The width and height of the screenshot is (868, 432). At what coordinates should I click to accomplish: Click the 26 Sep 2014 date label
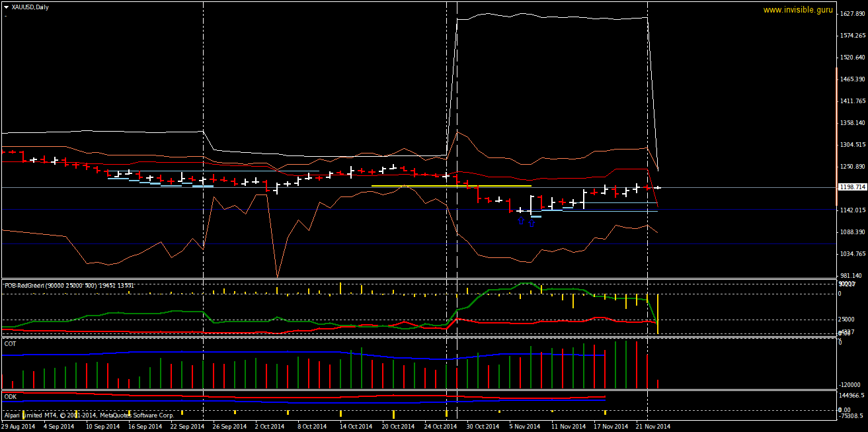229,427
